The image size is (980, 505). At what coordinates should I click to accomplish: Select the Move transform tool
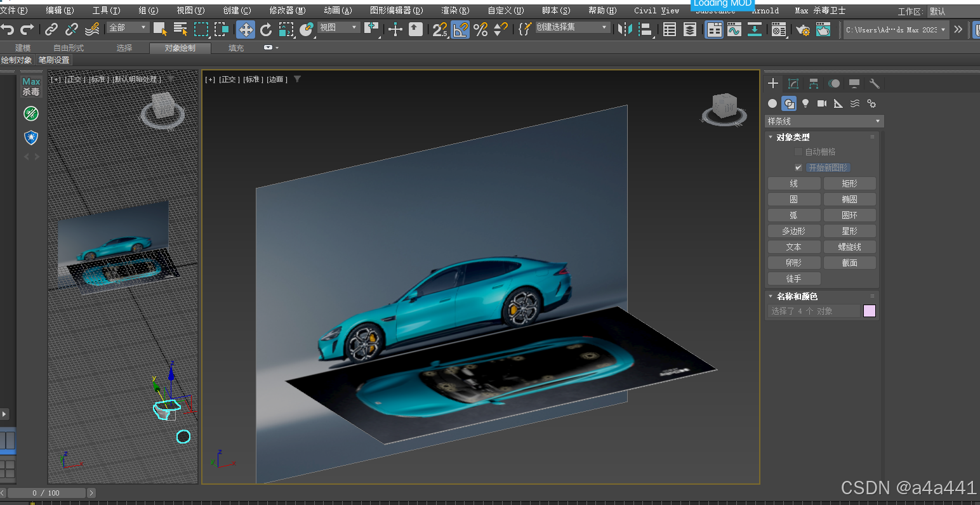click(246, 29)
